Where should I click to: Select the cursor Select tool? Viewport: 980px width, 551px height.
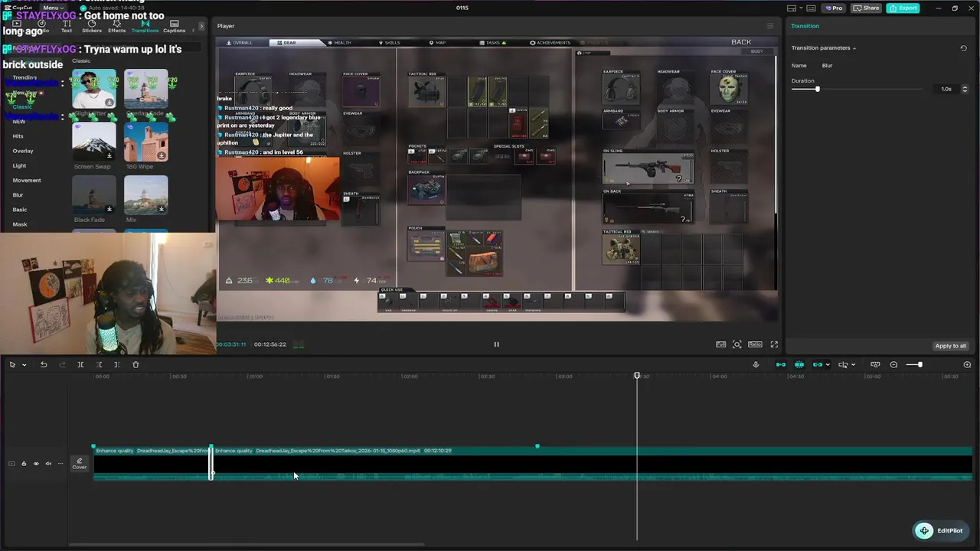click(x=12, y=365)
